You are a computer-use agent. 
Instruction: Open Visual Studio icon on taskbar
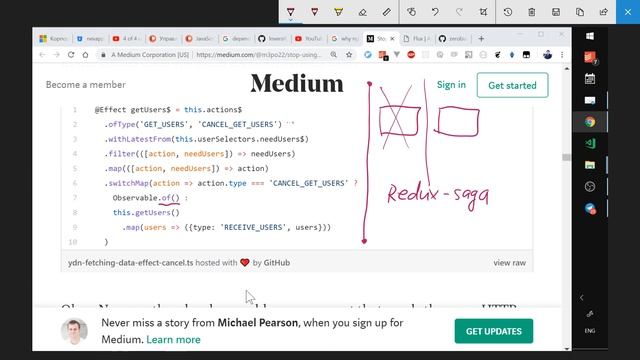[x=590, y=143]
